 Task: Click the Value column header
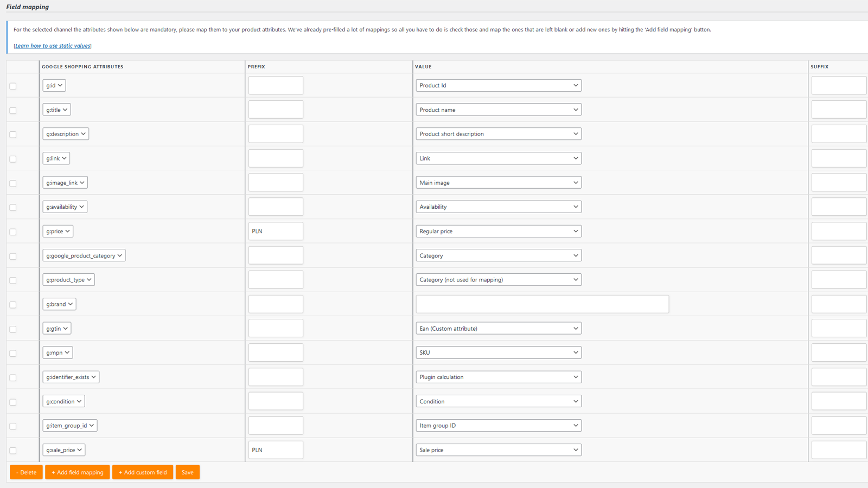click(x=423, y=67)
